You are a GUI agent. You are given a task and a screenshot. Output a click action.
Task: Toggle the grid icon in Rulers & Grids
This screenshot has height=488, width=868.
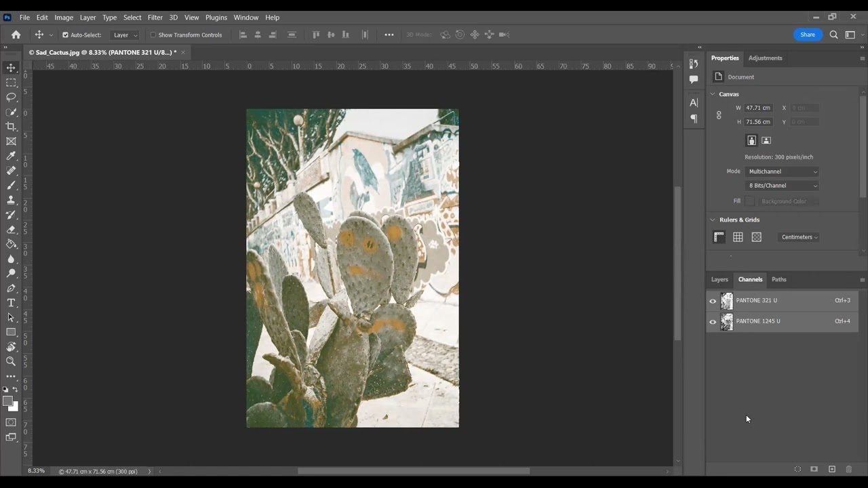coord(738,237)
